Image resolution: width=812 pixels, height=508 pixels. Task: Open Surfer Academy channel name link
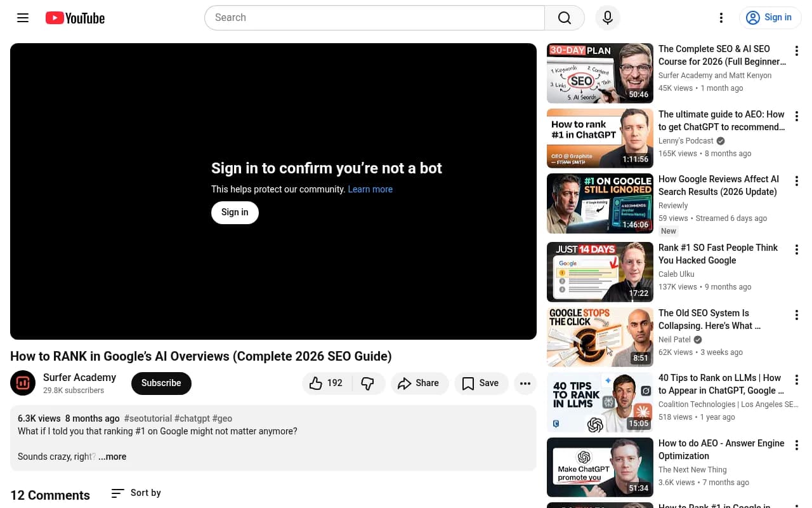[x=79, y=377]
